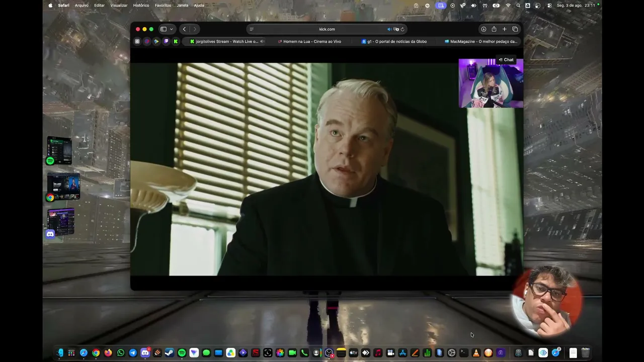
Task: Open Discord from the Dock
Action: tap(145, 353)
